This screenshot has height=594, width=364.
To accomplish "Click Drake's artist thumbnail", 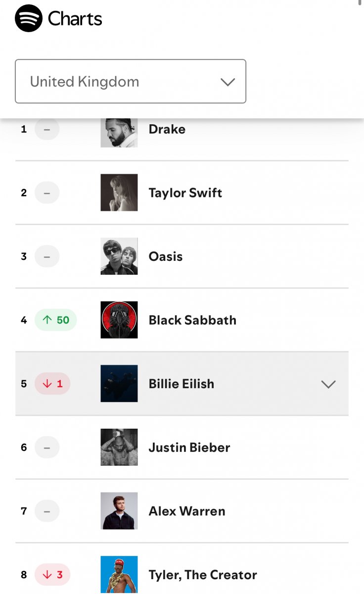I will pyautogui.click(x=119, y=133).
